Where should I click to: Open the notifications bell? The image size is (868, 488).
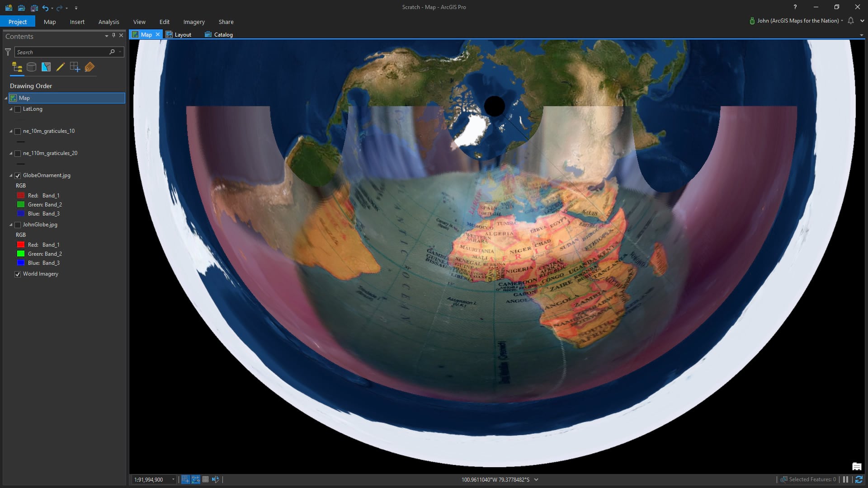tap(850, 21)
